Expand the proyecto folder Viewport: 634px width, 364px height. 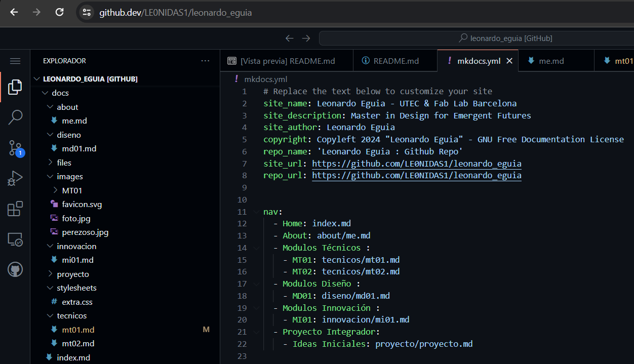50,274
